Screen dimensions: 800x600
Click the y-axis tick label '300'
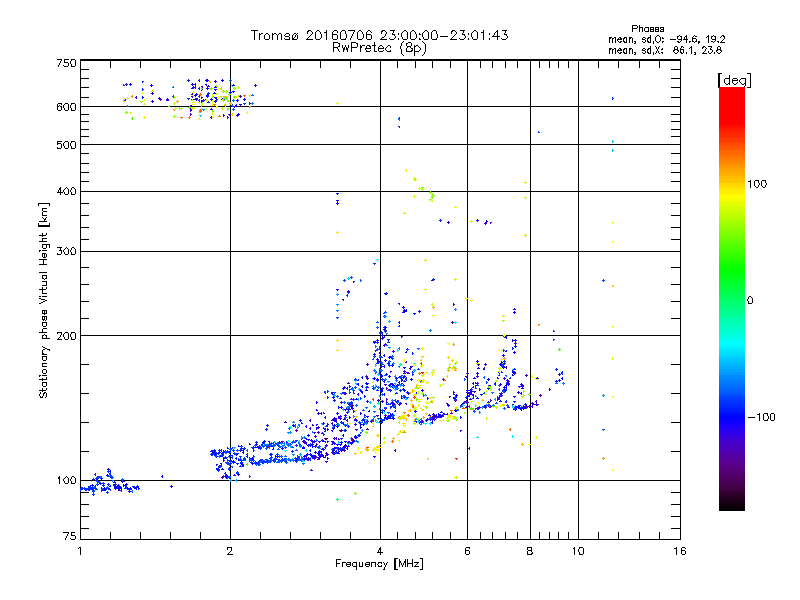point(66,252)
